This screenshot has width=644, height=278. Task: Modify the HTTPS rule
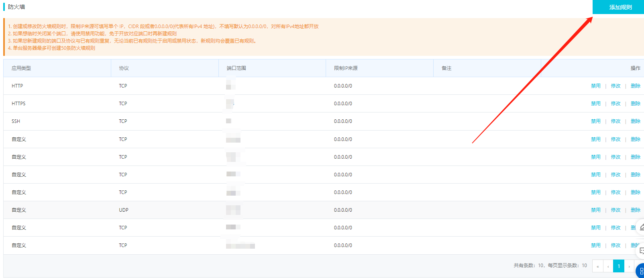pos(615,104)
